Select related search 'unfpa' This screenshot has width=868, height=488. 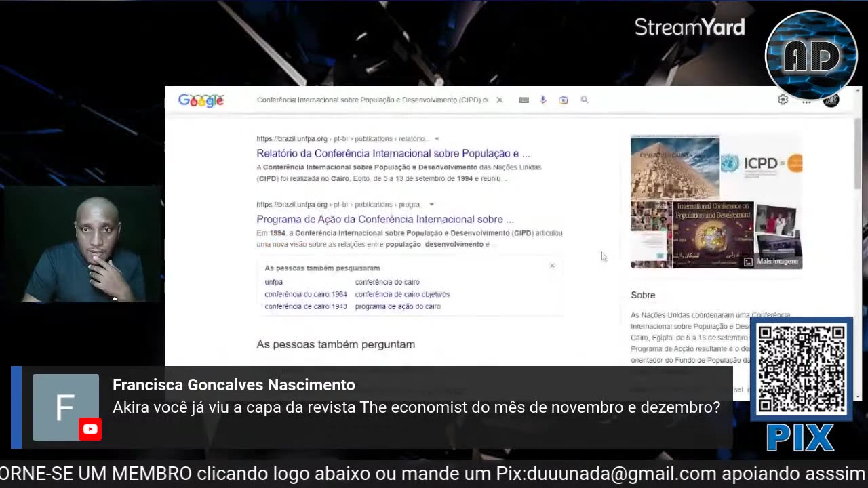(x=273, y=282)
